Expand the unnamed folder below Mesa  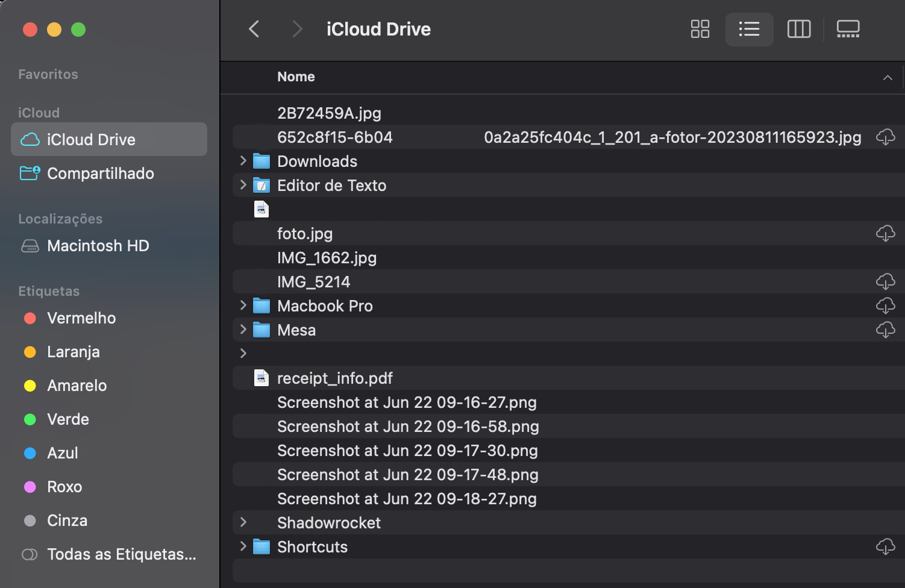(x=243, y=354)
